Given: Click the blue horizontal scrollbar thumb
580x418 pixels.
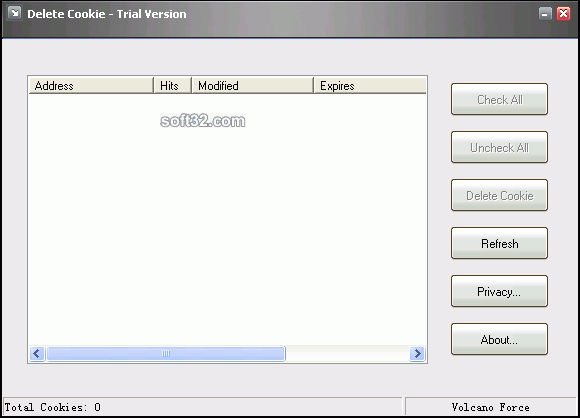Looking at the screenshot, I should pyautogui.click(x=166, y=354).
